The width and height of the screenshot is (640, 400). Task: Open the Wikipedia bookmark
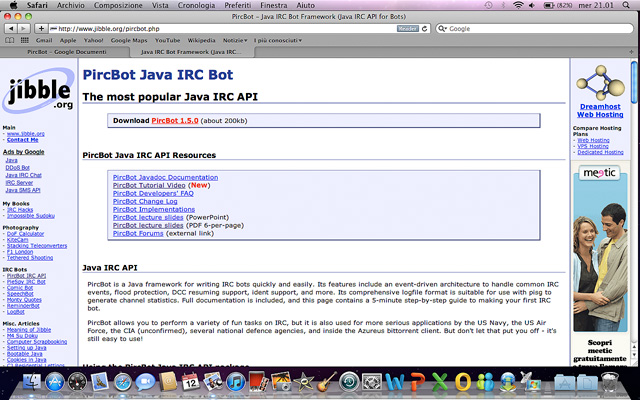pyautogui.click(x=201, y=40)
